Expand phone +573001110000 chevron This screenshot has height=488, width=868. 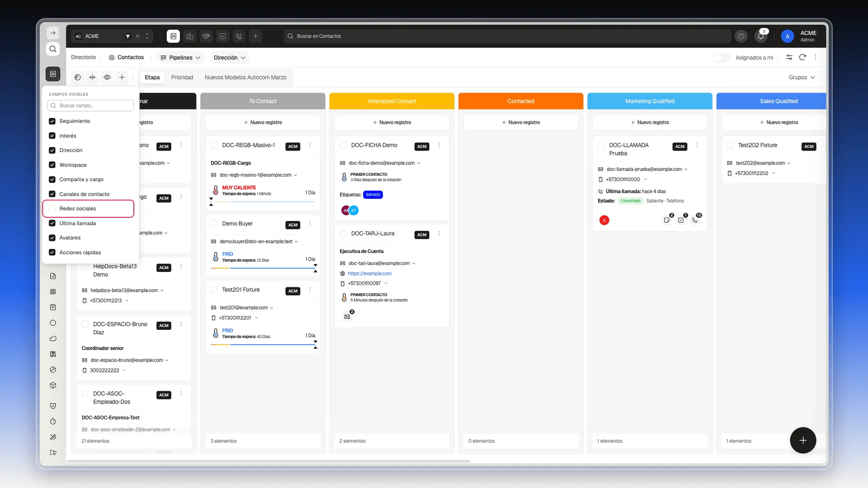point(645,179)
